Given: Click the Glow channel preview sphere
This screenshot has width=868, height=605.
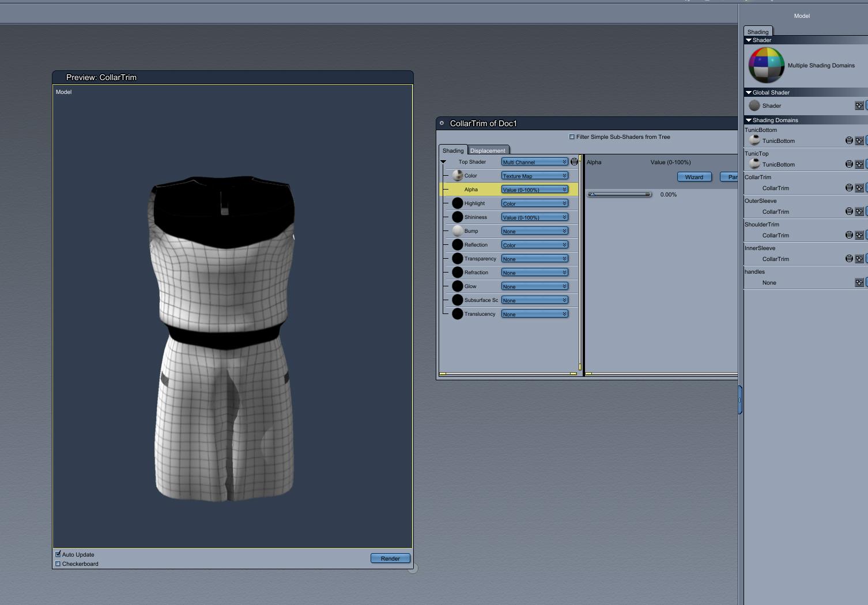Looking at the screenshot, I should pos(458,286).
